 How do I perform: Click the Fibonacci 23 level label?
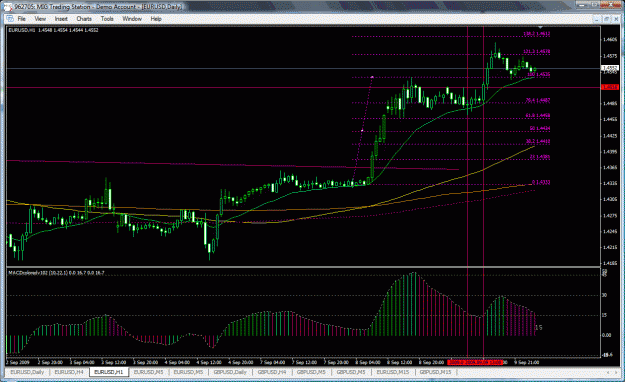click(x=540, y=157)
